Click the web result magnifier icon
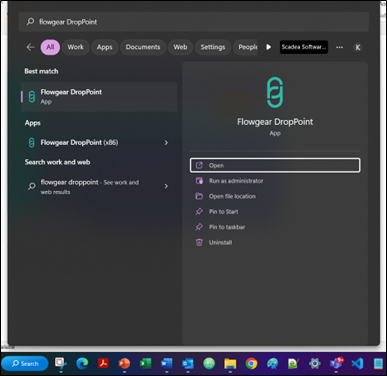 coord(32,186)
